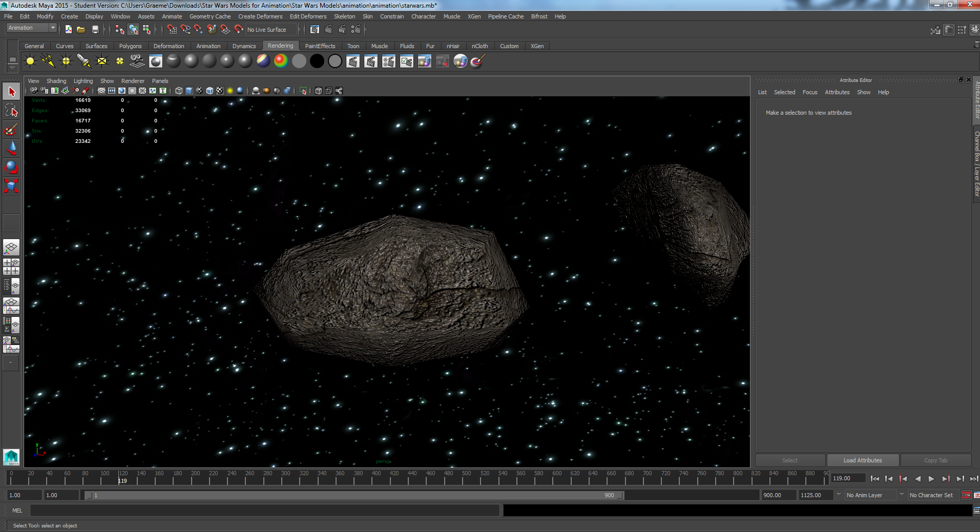Image resolution: width=980 pixels, height=532 pixels.
Task: Pick the Scale tool cube icon
Action: click(x=11, y=185)
